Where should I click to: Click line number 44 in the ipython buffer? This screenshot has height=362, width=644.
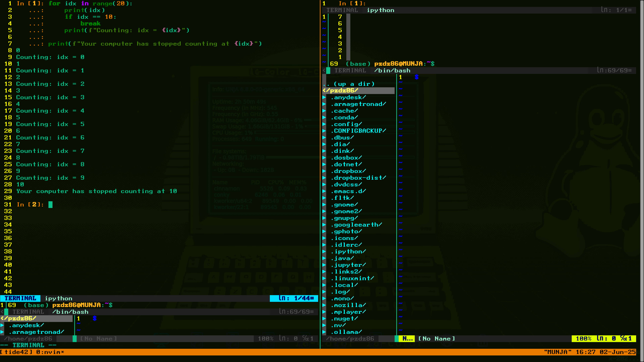pyautogui.click(x=8, y=292)
